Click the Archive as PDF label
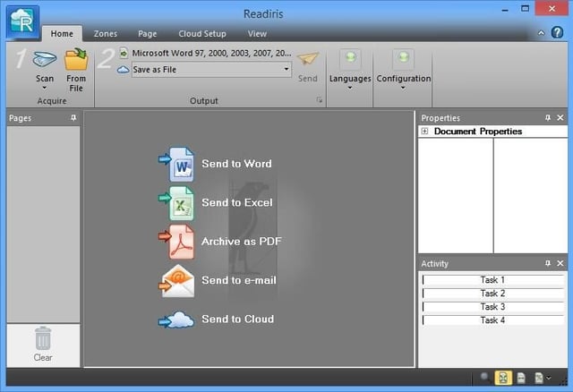Screen dimensions: 573x392 click(x=242, y=241)
